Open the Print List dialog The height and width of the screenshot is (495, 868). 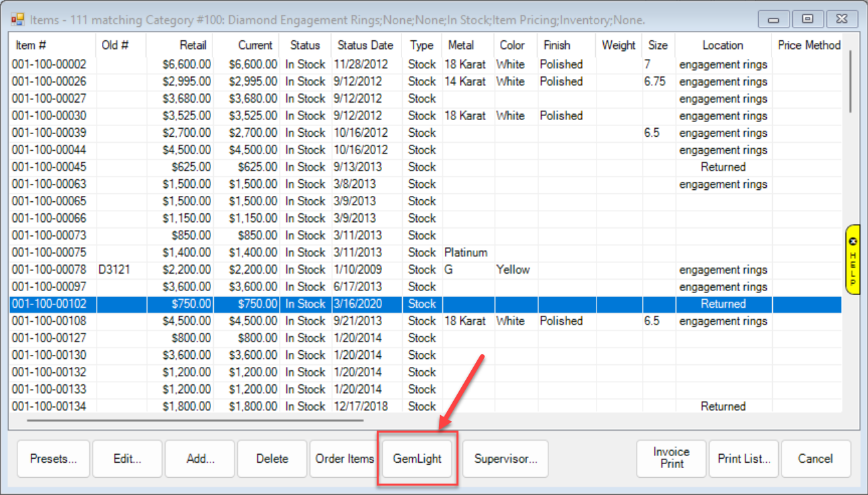pos(744,459)
